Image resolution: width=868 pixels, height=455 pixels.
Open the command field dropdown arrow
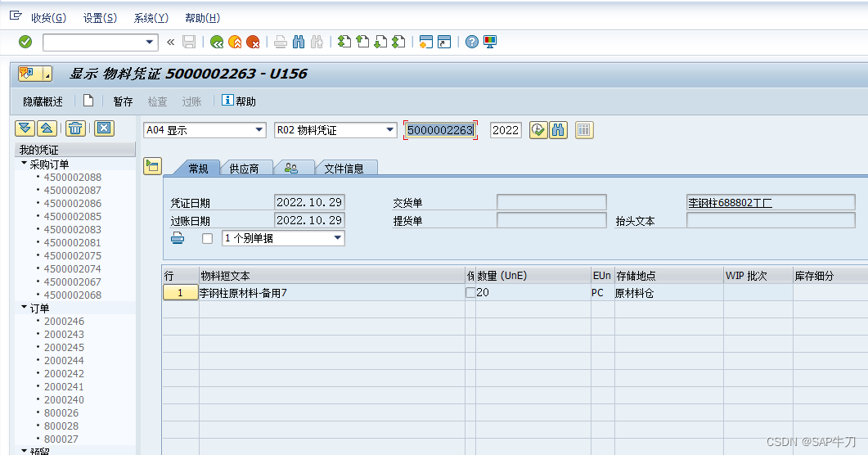pyautogui.click(x=150, y=42)
